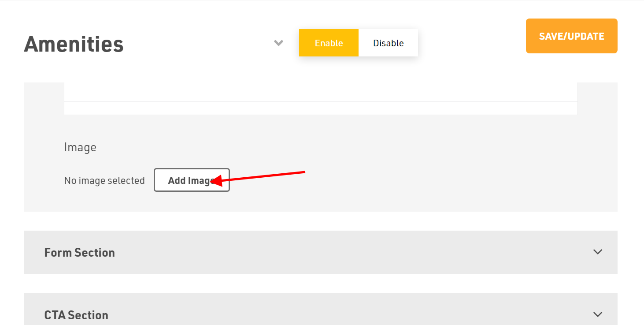Click the Amenities heading
This screenshot has width=644, height=325.
tap(74, 44)
